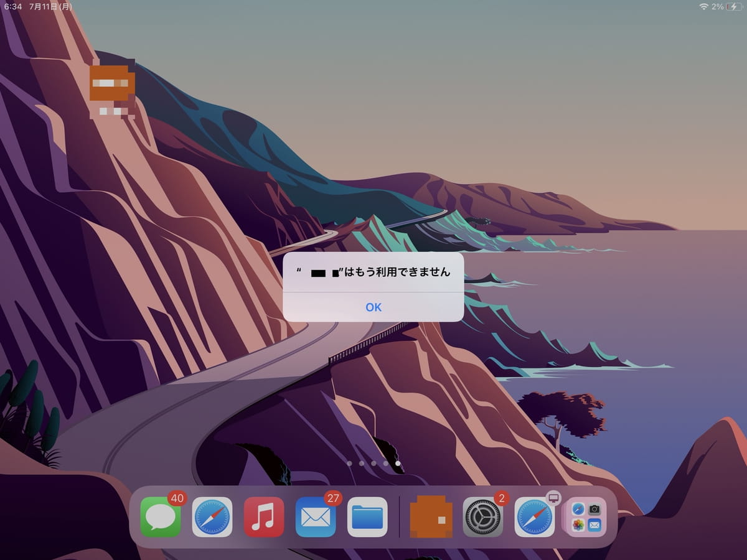Open the Messages app in dock

tap(161, 516)
